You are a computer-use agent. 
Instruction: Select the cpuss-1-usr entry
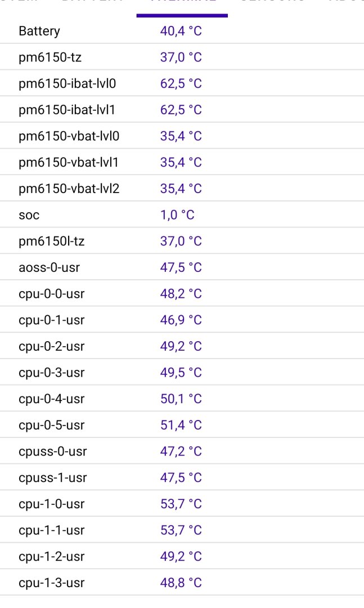point(53,477)
